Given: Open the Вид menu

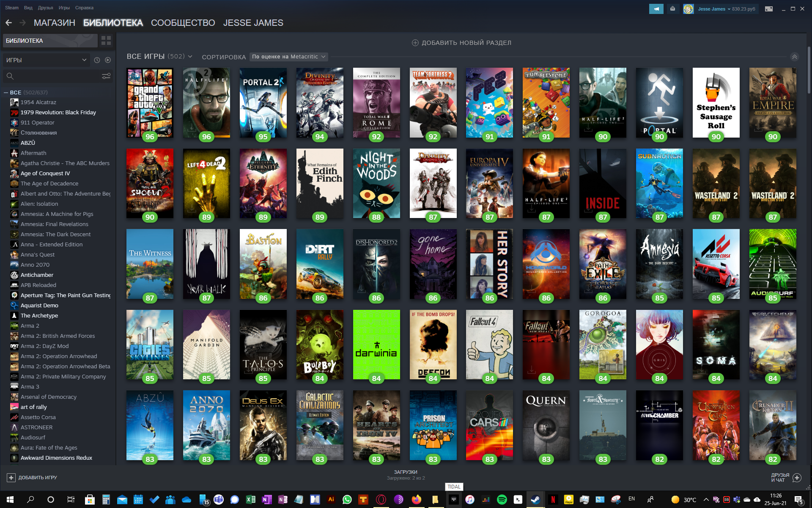Looking at the screenshot, I should point(28,8).
